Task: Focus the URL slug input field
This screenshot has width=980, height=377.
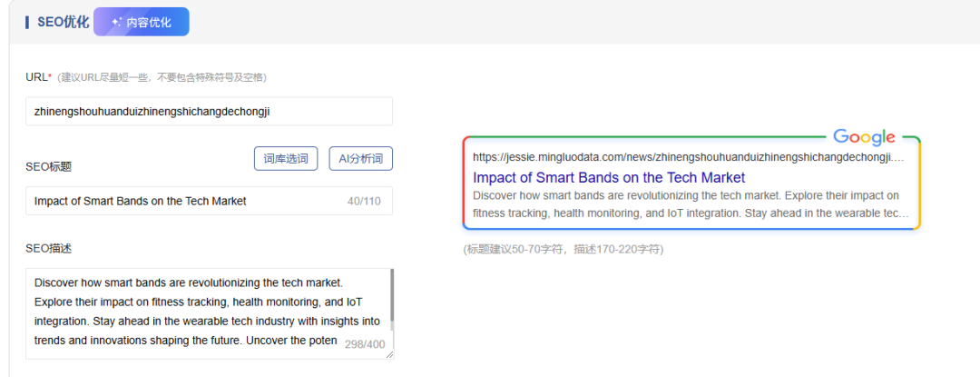Action: [x=209, y=112]
